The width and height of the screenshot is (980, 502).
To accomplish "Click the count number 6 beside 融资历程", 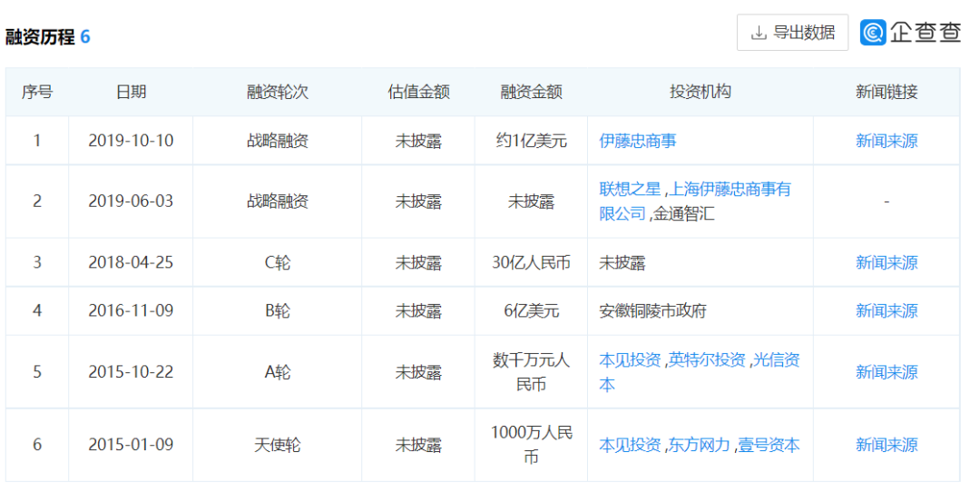I will click(85, 37).
